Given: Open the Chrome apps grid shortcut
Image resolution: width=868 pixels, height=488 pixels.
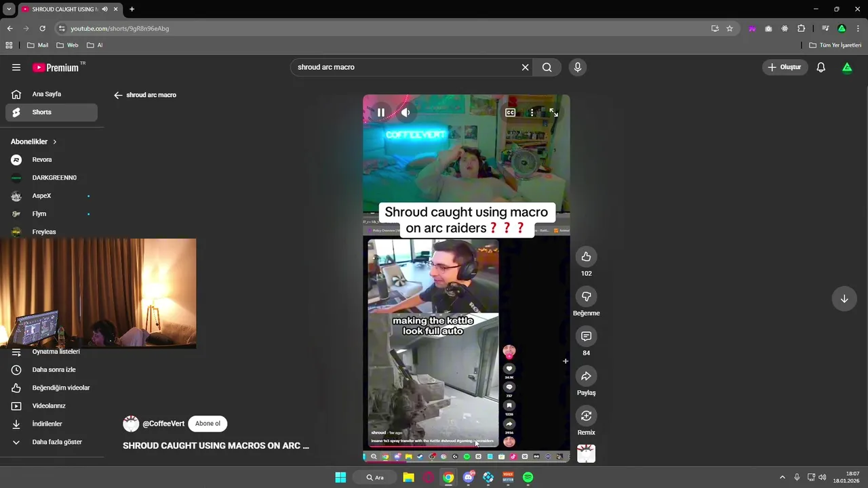Looking at the screenshot, I should (x=9, y=45).
